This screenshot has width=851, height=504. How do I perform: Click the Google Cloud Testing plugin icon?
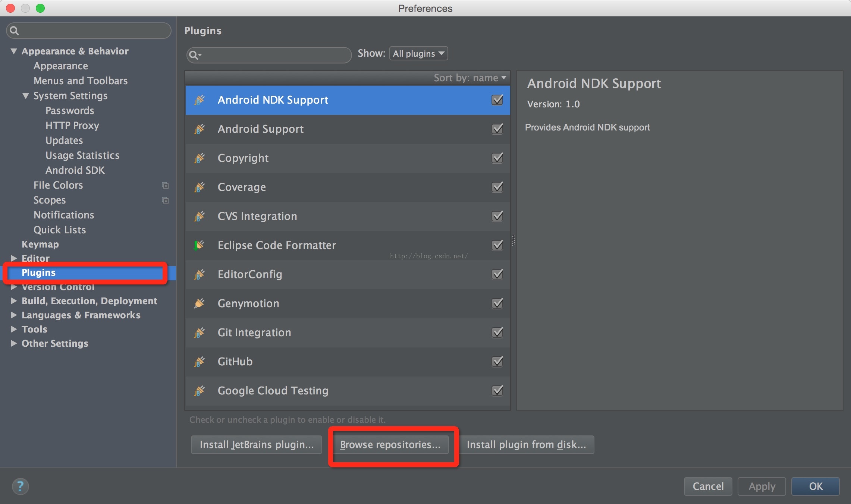point(199,391)
